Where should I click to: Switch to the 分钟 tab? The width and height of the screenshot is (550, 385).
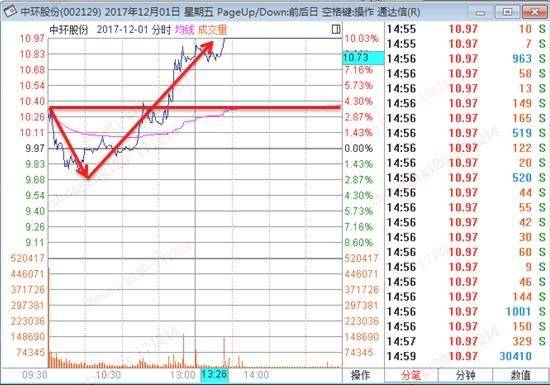[465, 375]
